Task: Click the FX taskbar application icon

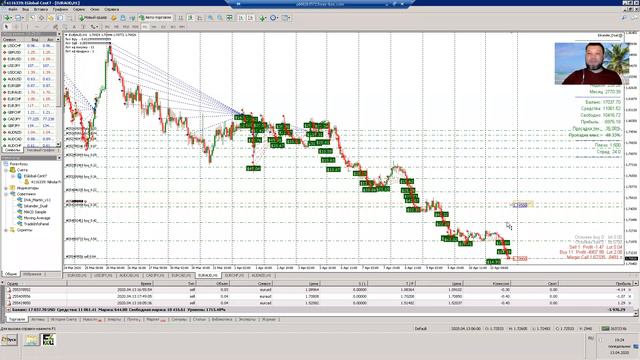Action: tap(48, 340)
